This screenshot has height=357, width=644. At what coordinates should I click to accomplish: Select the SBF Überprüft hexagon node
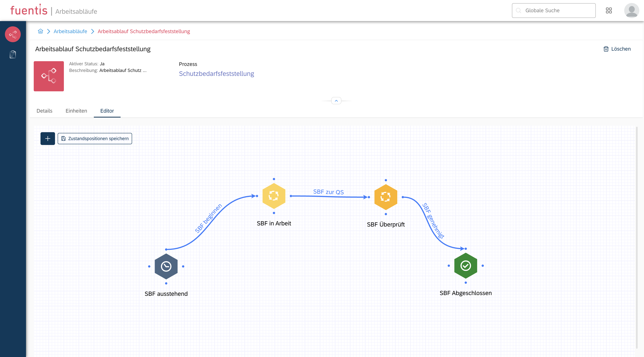pyautogui.click(x=385, y=197)
